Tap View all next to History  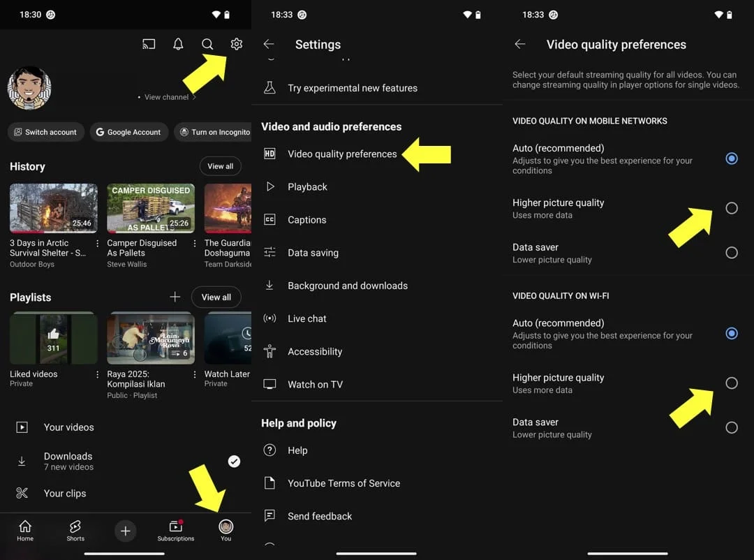coord(220,166)
